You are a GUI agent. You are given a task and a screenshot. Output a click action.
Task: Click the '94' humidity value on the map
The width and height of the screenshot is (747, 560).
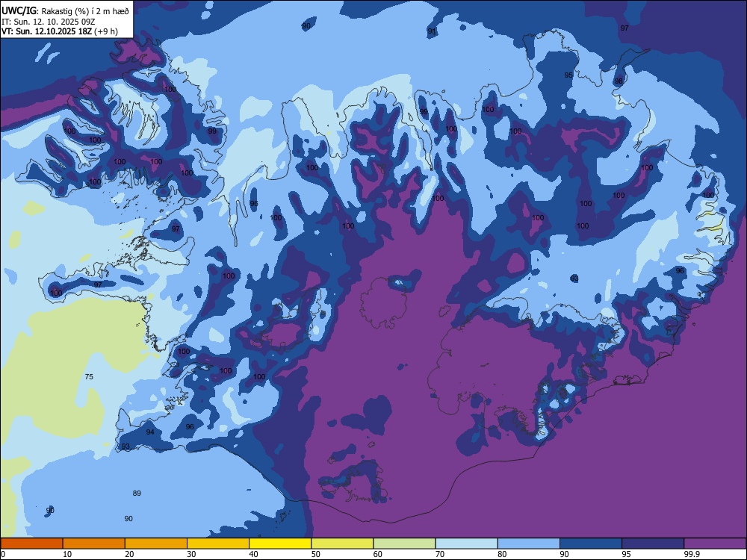(150, 432)
